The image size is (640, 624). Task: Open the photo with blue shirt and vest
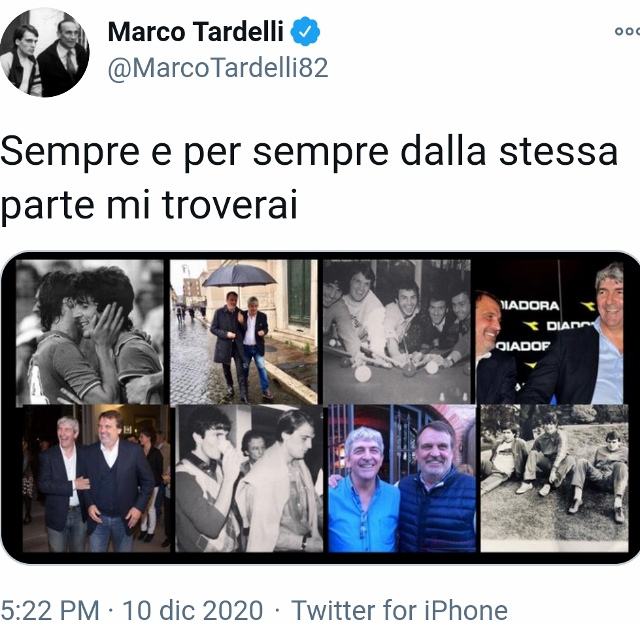(402, 478)
